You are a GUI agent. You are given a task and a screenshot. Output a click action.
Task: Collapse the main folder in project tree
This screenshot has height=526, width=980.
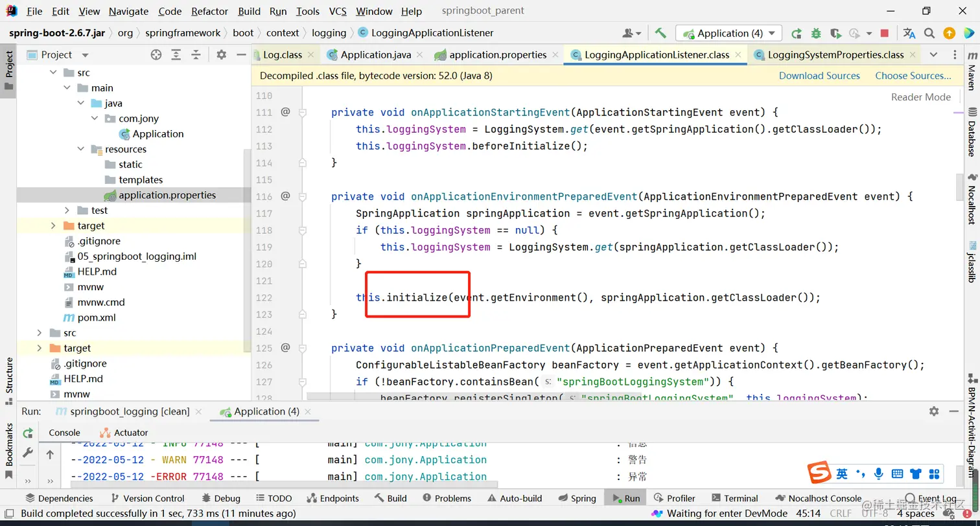point(67,87)
